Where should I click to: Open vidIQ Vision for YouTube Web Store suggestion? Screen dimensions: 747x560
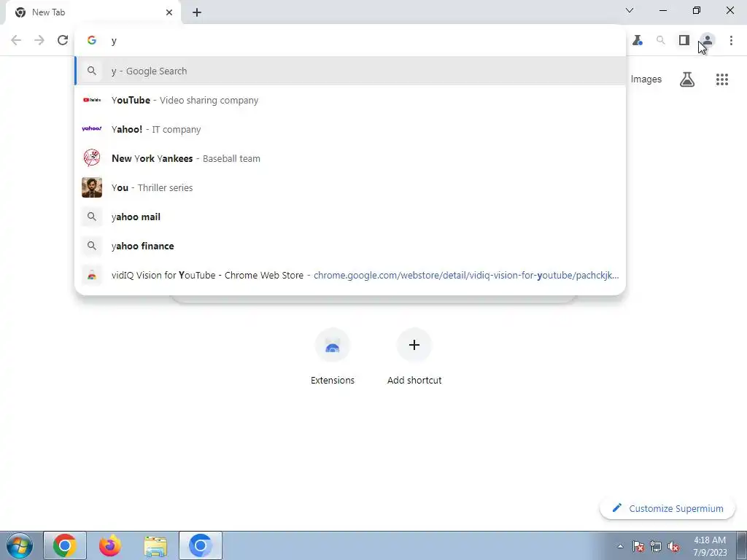[350, 275]
